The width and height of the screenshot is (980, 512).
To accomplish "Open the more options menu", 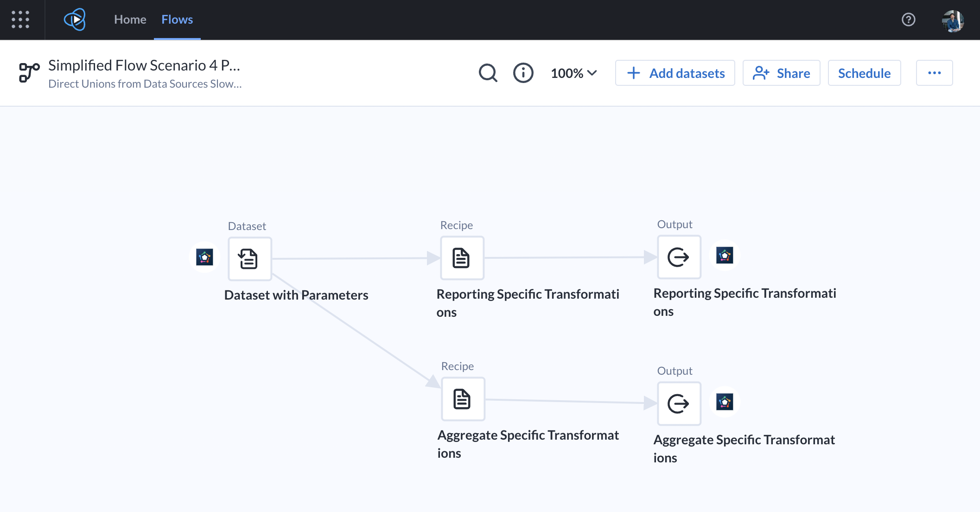I will [x=934, y=73].
